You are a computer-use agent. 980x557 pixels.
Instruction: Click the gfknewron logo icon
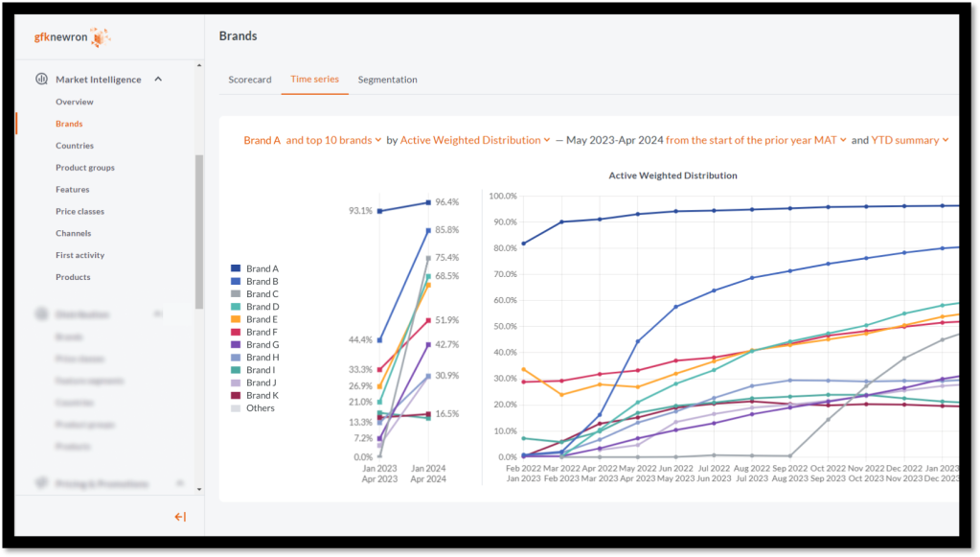click(x=100, y=37)
